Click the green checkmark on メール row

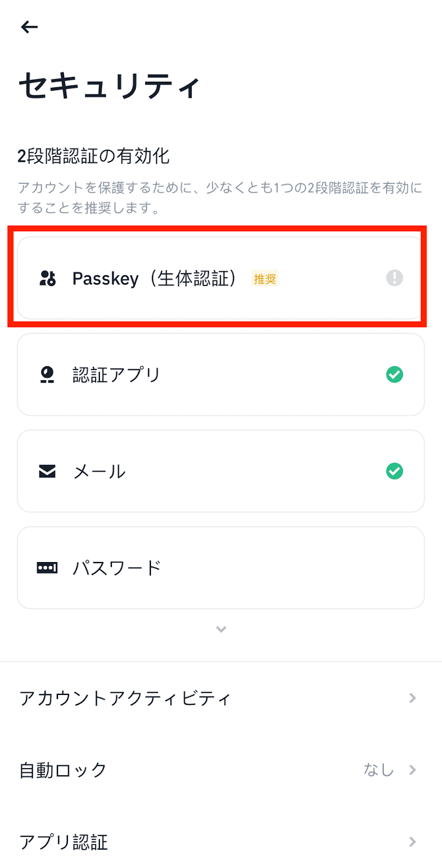(395, 471)
